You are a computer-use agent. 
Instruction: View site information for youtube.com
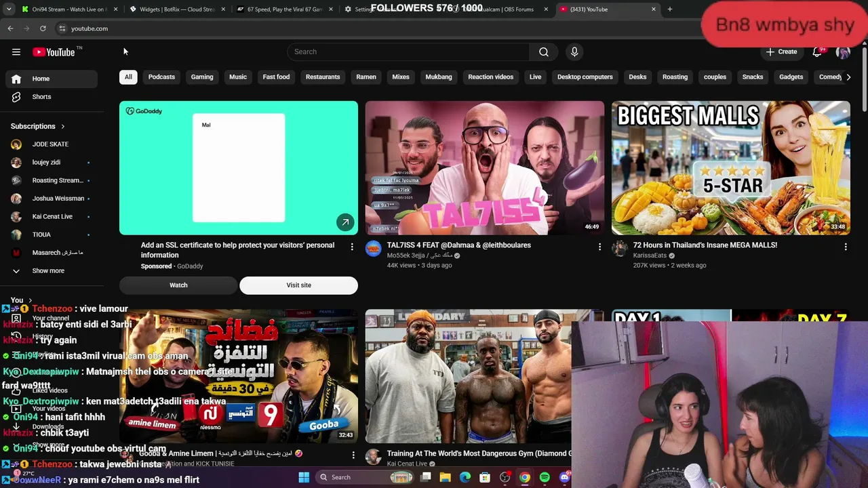pos(62,28)
